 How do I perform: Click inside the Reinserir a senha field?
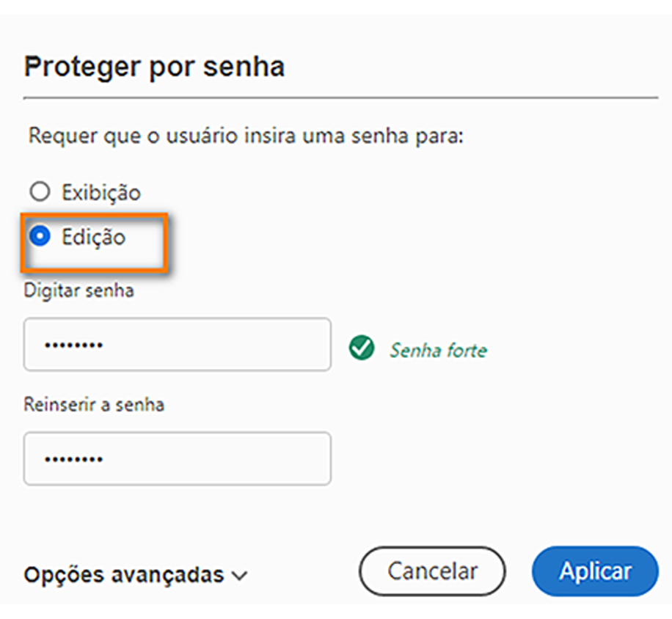click(176, 459)
